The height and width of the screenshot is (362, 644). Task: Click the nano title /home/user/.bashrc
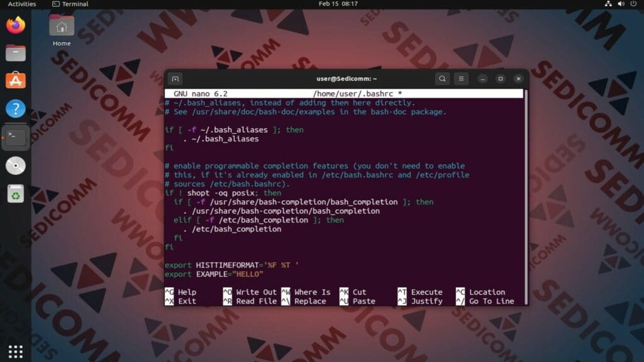tap(357, 94)
